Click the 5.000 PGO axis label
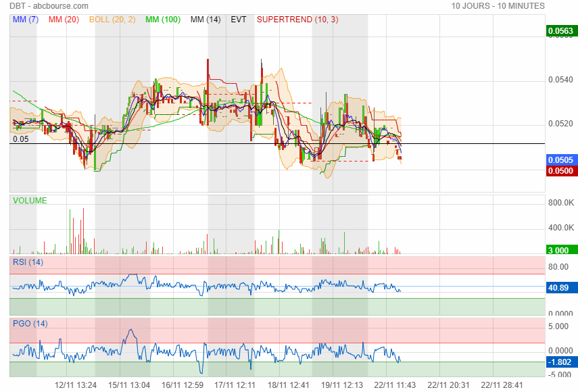This screenshot has width=578, height=392. pos(558,326)
